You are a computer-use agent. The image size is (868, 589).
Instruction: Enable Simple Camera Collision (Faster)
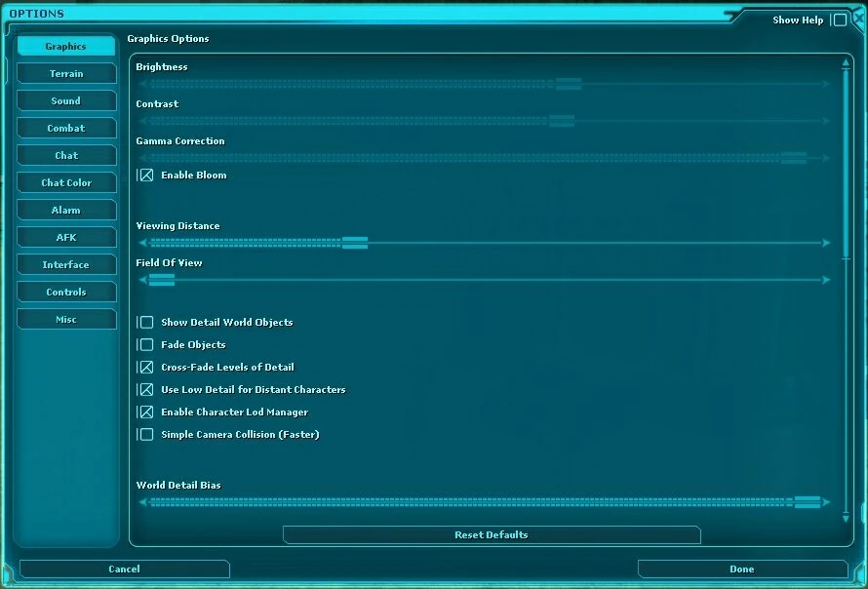(146, 435)
